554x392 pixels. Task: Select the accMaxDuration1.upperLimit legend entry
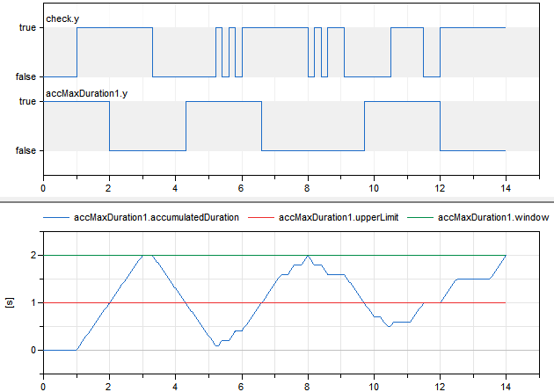(x=339, y=216)
